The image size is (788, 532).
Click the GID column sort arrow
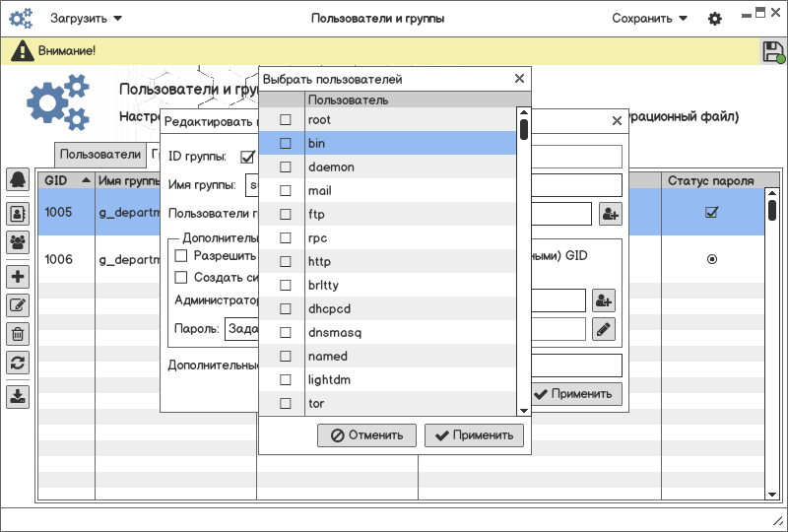[86, 181]
